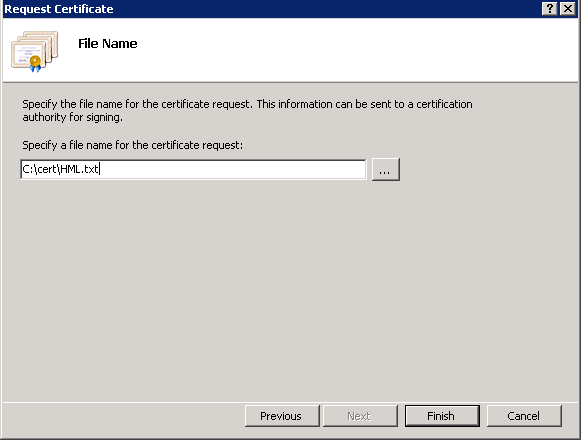The height and width of the screenshot is (440, 581).
Task: Click the File Name page heading
Action: (107, 44)
